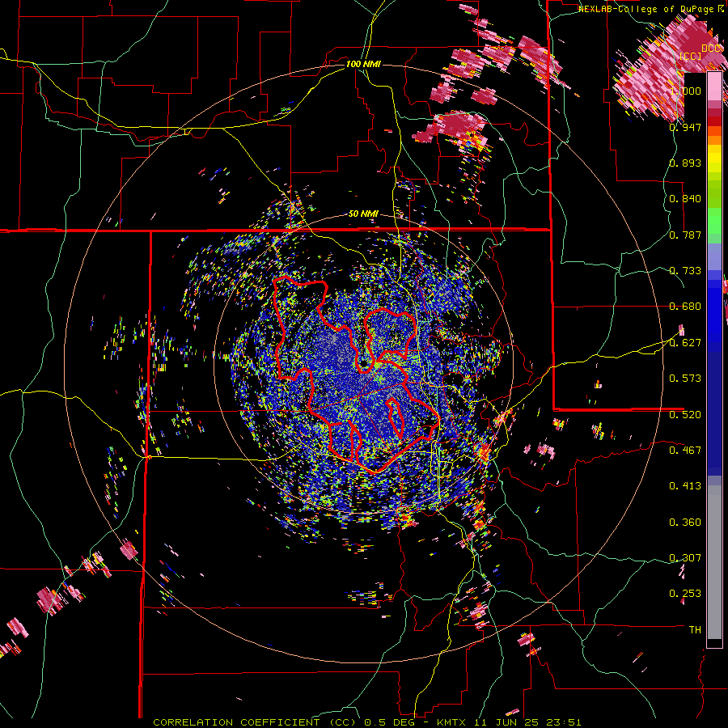
Task: Pick the yellow segment of the color bar
Action: [x=714, y=159]
